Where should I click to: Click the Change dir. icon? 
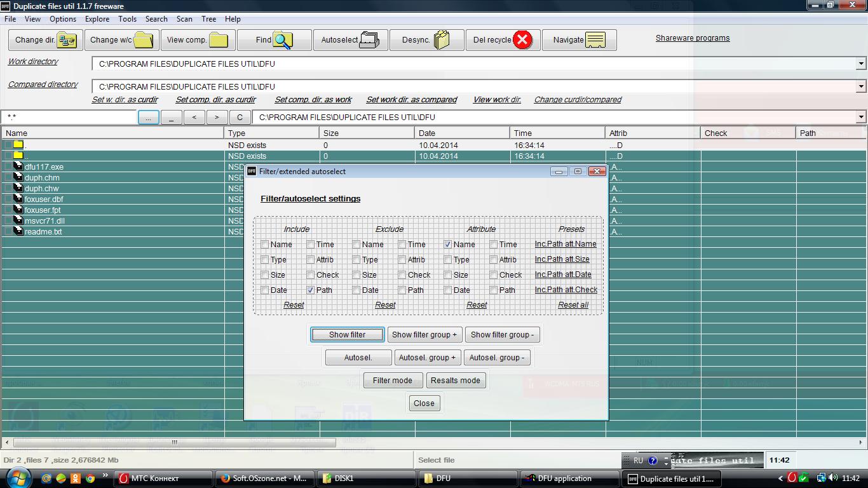pyautogui.click(x=66, y=40)
